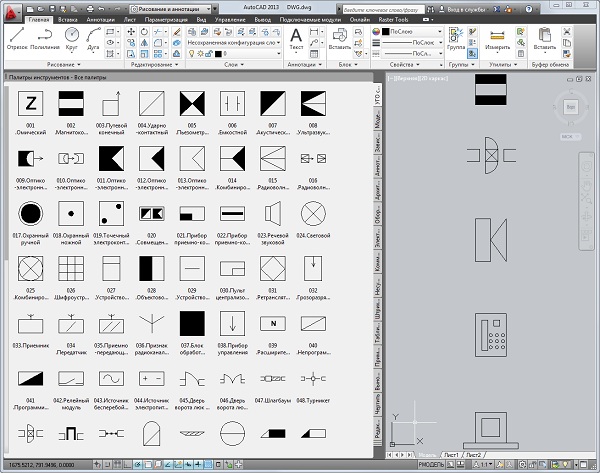Select the 017 Охранный ручной symbol
This screenshot has height=473, width=600.
pos(32,213)
